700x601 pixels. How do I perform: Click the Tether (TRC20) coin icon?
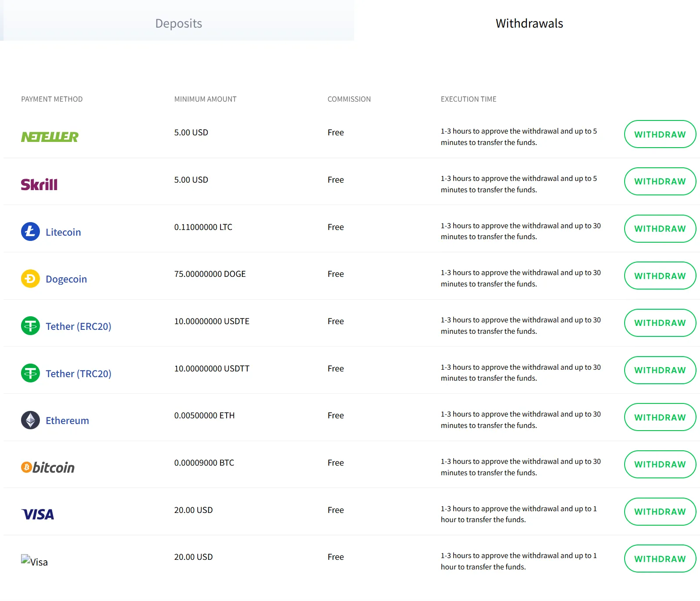pyautogui.click(x=30, y=373)
